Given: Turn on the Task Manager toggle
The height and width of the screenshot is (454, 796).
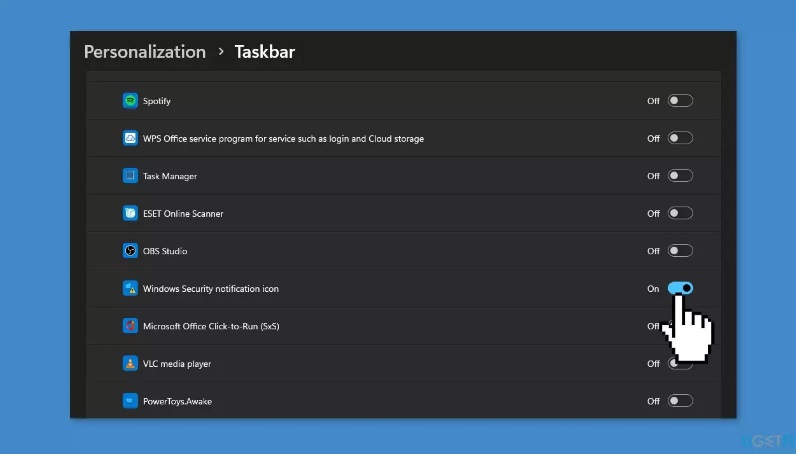Looking at the screenshot, I should pyautogui.click(x=680, y=176).
